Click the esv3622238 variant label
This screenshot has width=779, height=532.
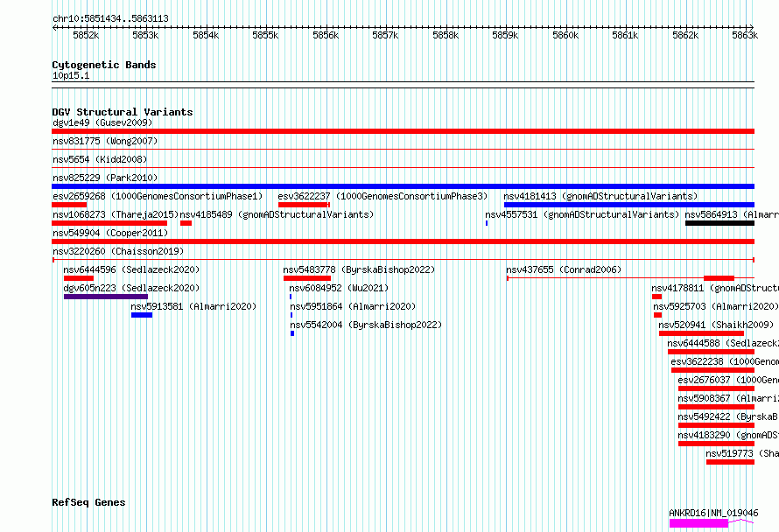(725, 361)
